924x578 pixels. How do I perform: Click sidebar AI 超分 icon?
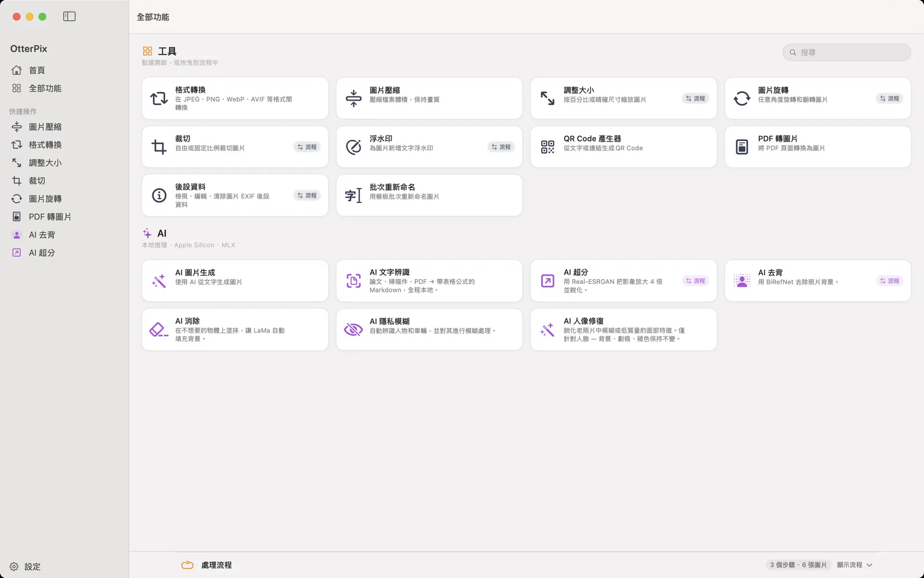17,253
